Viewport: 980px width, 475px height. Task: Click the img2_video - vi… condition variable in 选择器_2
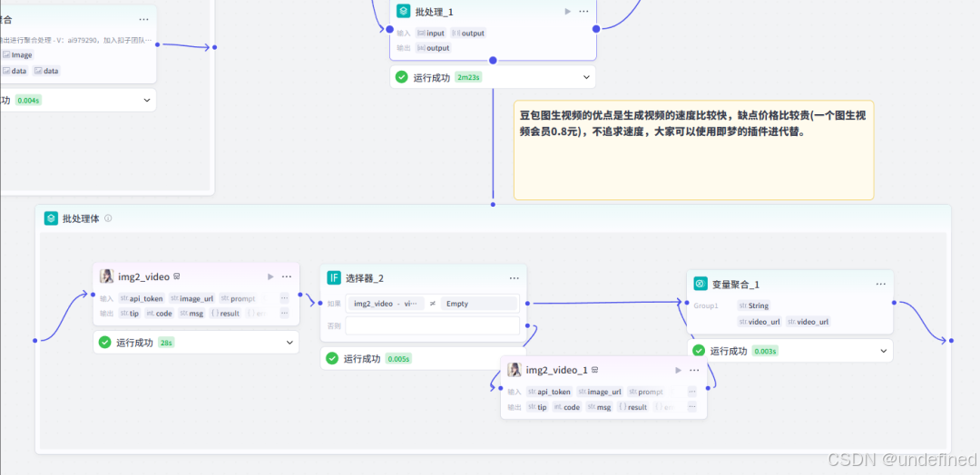tap(385, 304)
